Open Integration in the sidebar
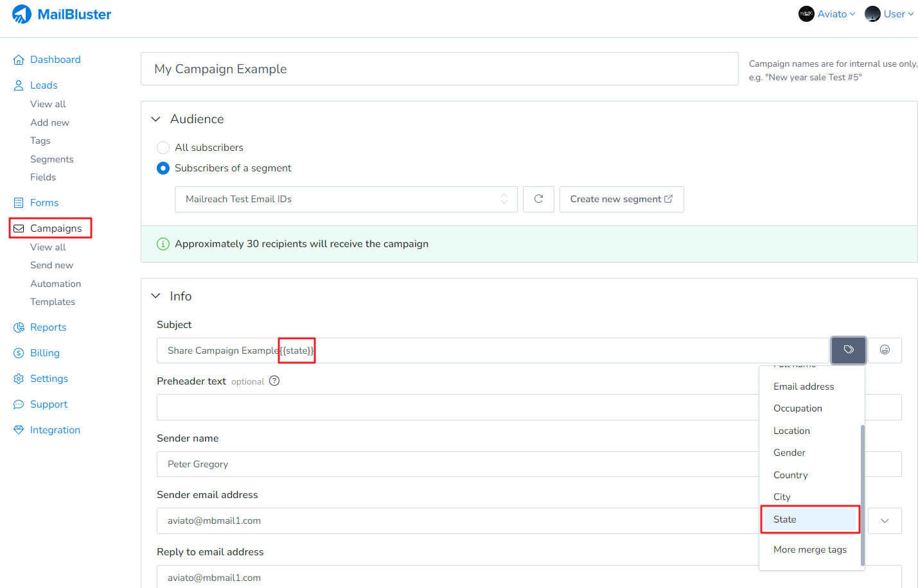918x588 pixels. [55, 430]
